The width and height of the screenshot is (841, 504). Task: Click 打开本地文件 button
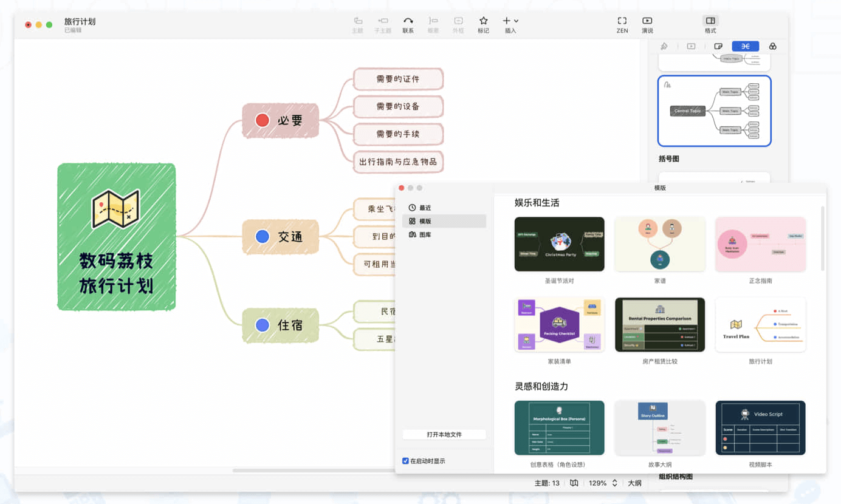[x=444, y=435]
